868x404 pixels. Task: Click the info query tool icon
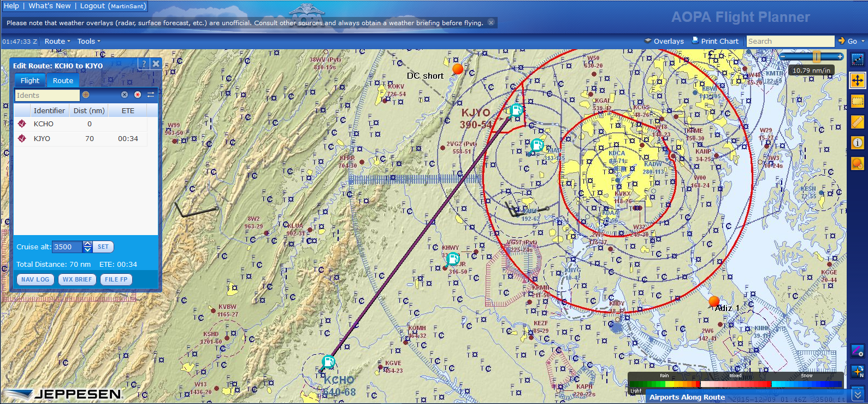(857, 143)
